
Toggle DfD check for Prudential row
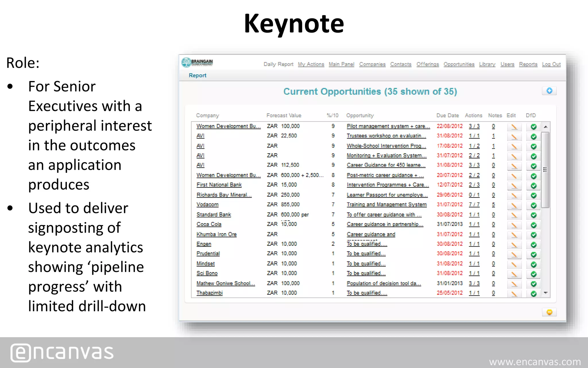533,255
